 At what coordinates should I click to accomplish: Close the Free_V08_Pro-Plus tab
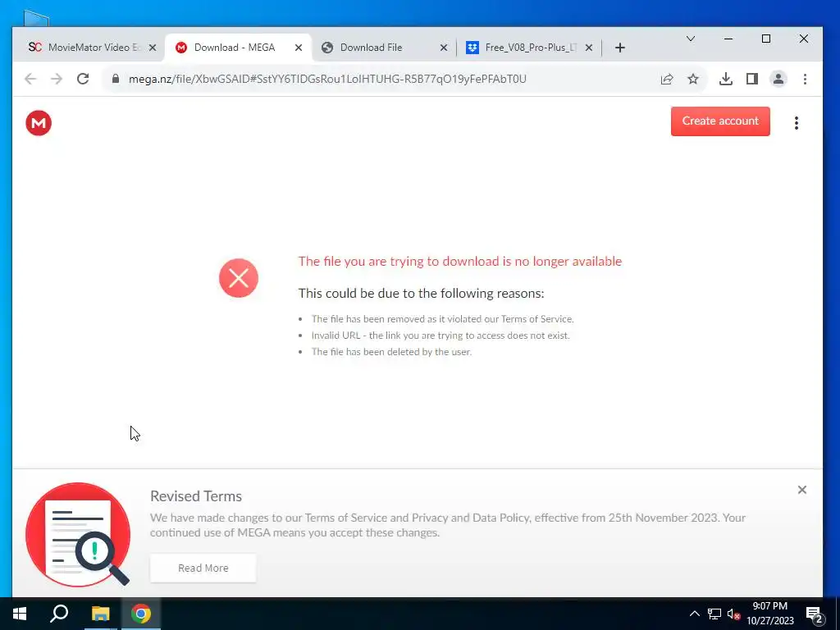tap(589, 48)
